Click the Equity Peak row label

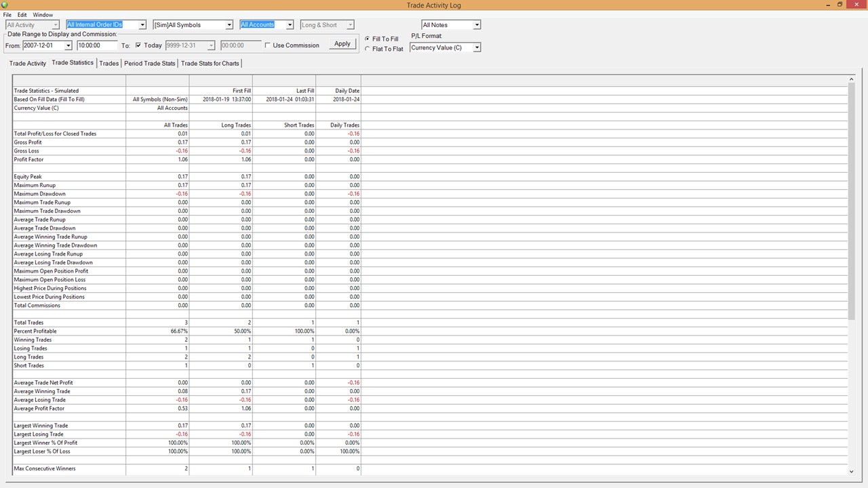click(x=28, y=177)
